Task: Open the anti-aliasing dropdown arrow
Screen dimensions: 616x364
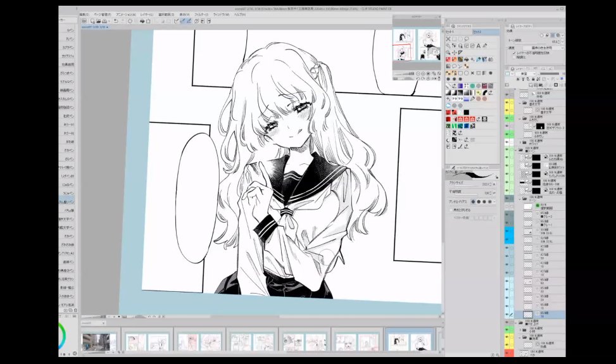Action: (x=494, y=201)
